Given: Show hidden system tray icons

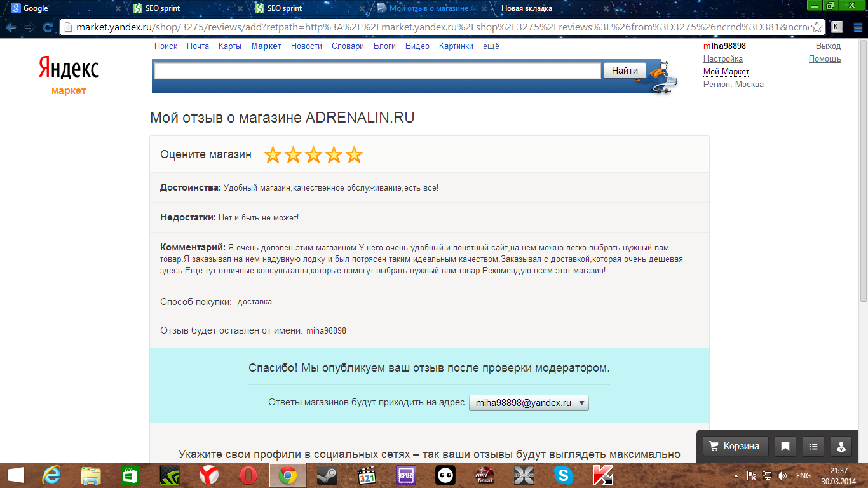Looking at the screenshot, I should point(736,475).
